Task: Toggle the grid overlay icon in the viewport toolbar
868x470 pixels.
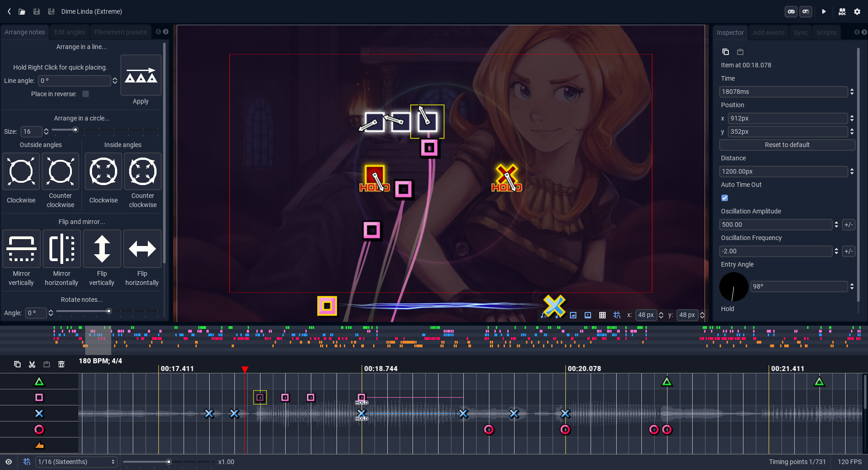Action: click(x=602, y=315)
